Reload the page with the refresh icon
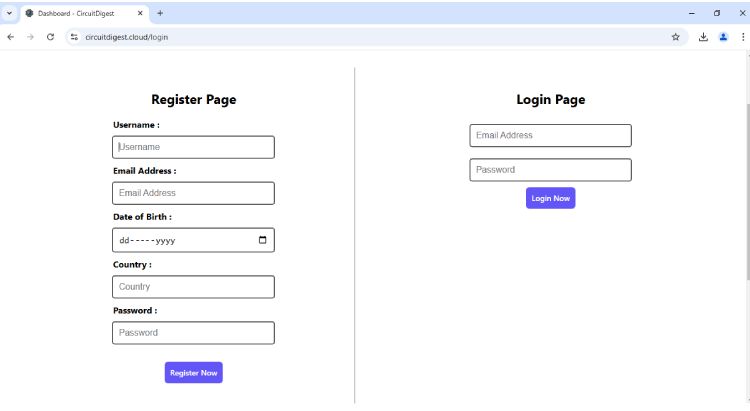Screen dimensions: 750x411 point(50,37)
